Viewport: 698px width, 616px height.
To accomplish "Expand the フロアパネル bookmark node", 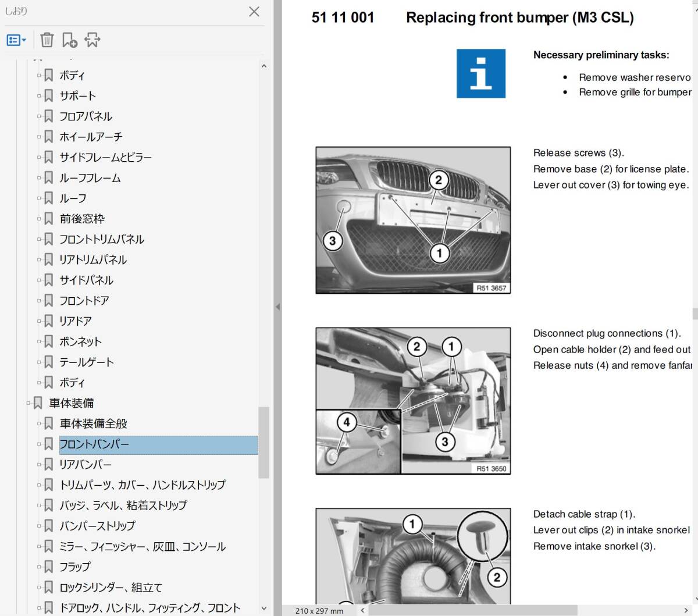I will pos(39,116).
